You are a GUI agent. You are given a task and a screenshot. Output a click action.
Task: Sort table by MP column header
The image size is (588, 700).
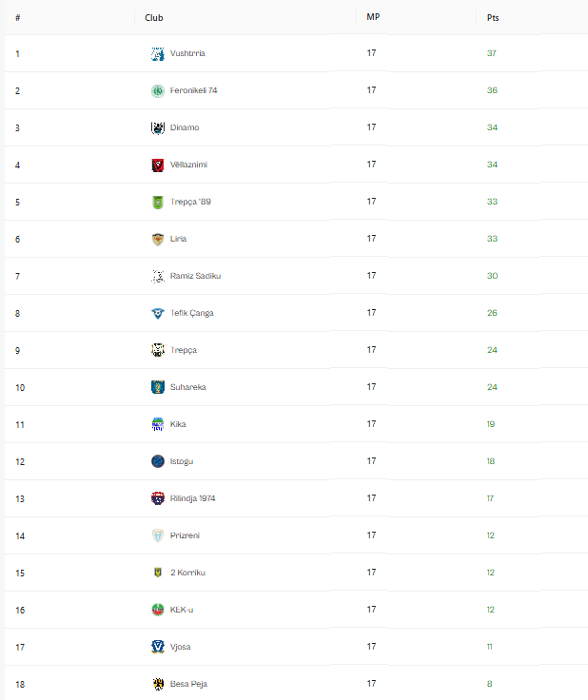(373, 17)
